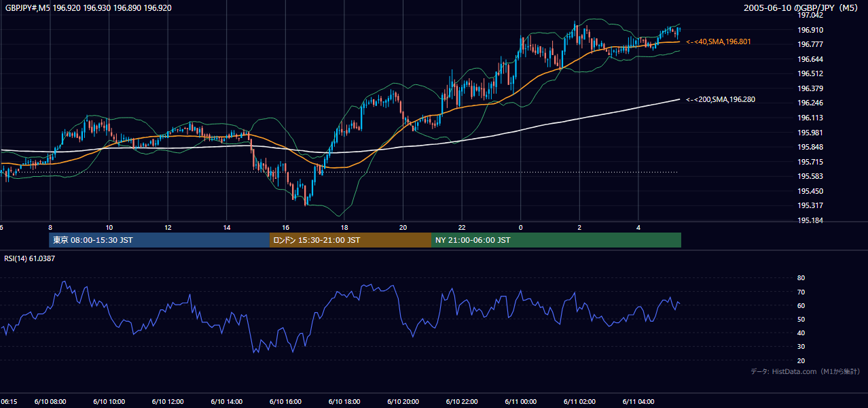Click bottom time label 6/10 20:00
This screenshot has width=868, height=408.
pos(403,402)
